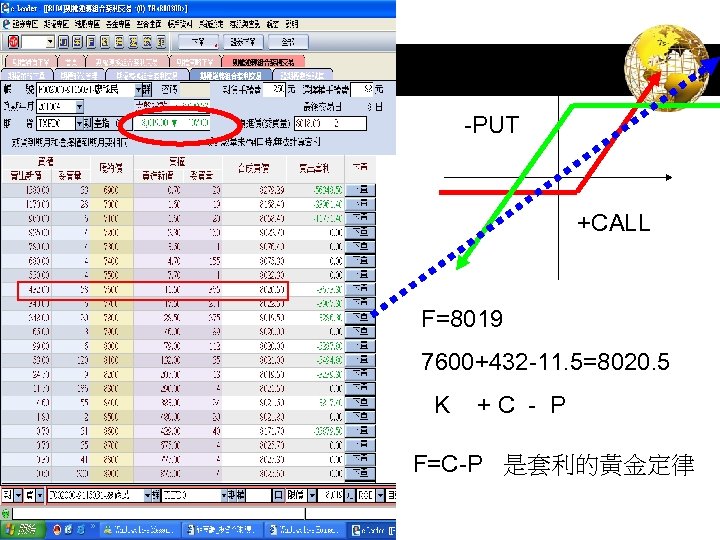This screenshot has height=540, width=720.
Task: Click the price input field in the bottom order bar
Action: coord(332,496)
